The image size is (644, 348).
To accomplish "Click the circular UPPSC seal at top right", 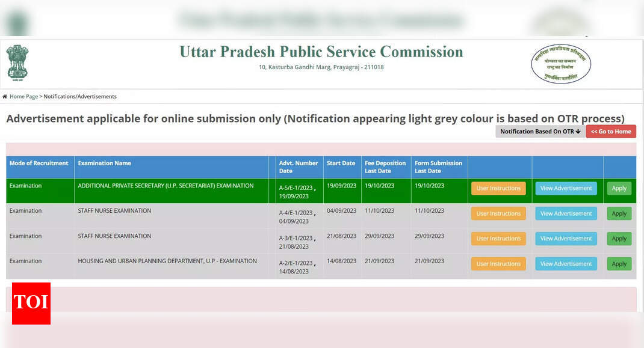I will tap(561, 63).
